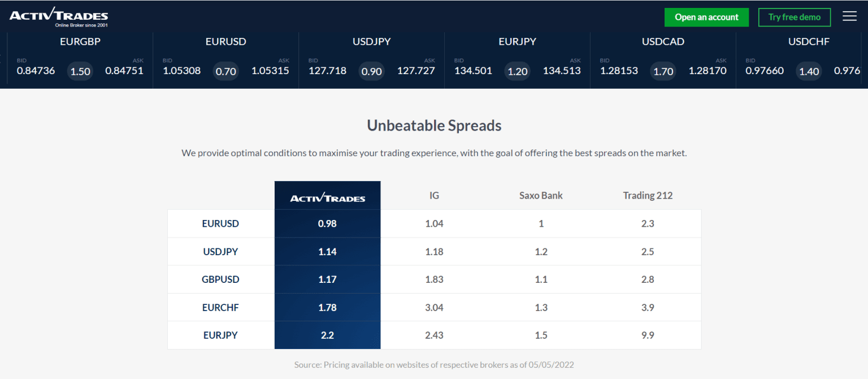Select the Trading 212 column header
The height and width of the screenshot is (379, 868).
pos(648,196)
